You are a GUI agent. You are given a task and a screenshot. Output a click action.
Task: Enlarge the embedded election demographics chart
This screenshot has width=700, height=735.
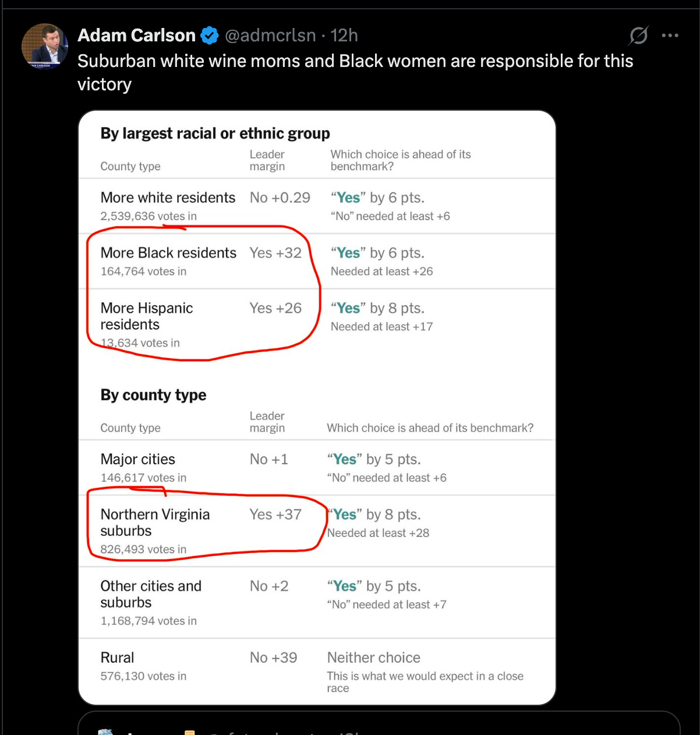(x=317, y=406)
